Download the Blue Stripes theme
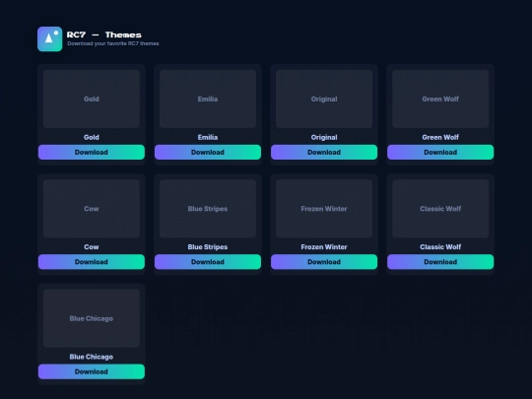The height and width of the screenshot is (399, 532). [208, 262]
